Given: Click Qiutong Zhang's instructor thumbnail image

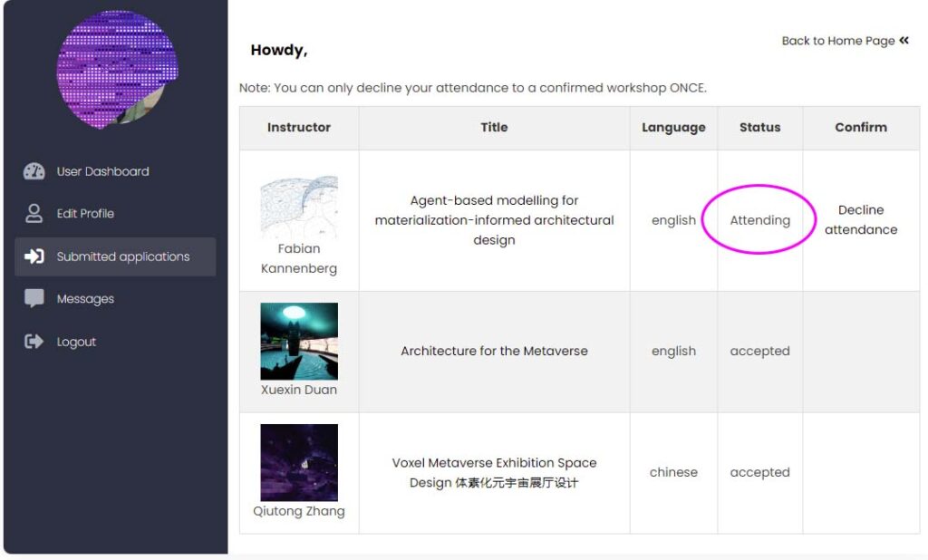Looking at the screenshot, I should pos(299,462).
